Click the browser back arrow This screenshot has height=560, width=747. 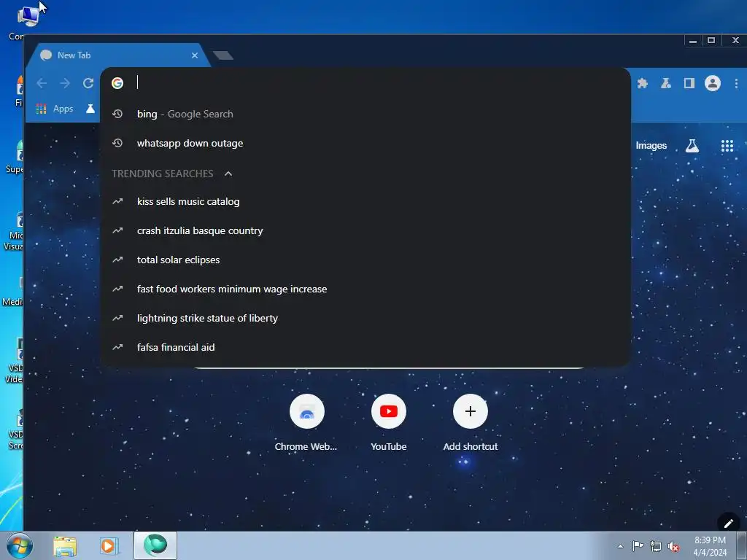(x=42, y=83)
